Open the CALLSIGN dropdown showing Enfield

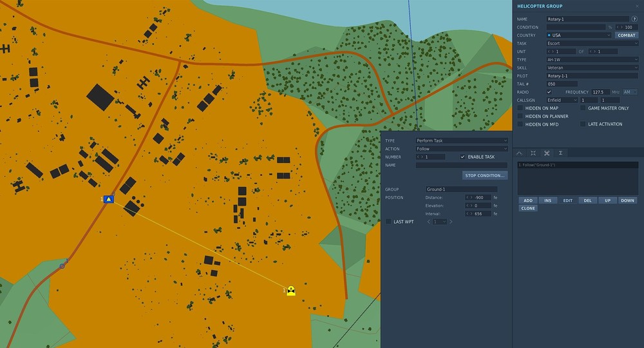(x=562, y=101)
